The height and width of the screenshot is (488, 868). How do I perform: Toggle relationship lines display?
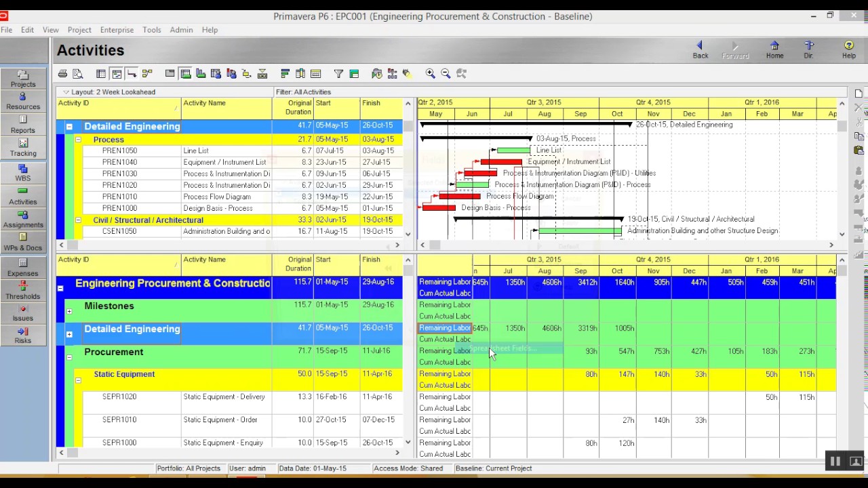coord(132,73)
